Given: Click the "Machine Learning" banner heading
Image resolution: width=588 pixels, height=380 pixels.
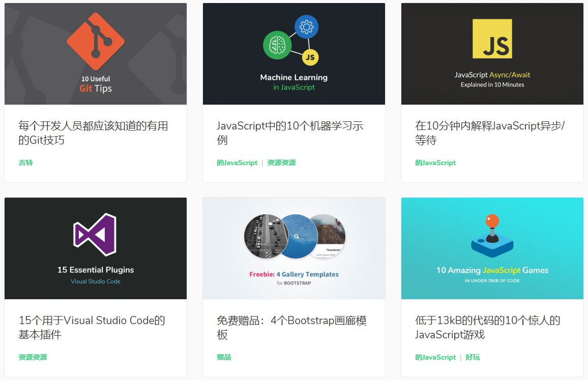Looking at the screenshot, I should tap(293, 78).
